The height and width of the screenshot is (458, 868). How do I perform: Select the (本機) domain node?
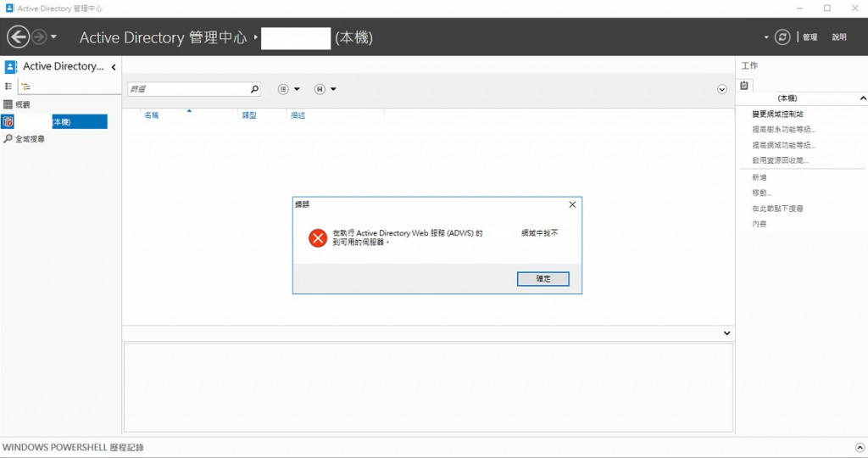[54, 122]
